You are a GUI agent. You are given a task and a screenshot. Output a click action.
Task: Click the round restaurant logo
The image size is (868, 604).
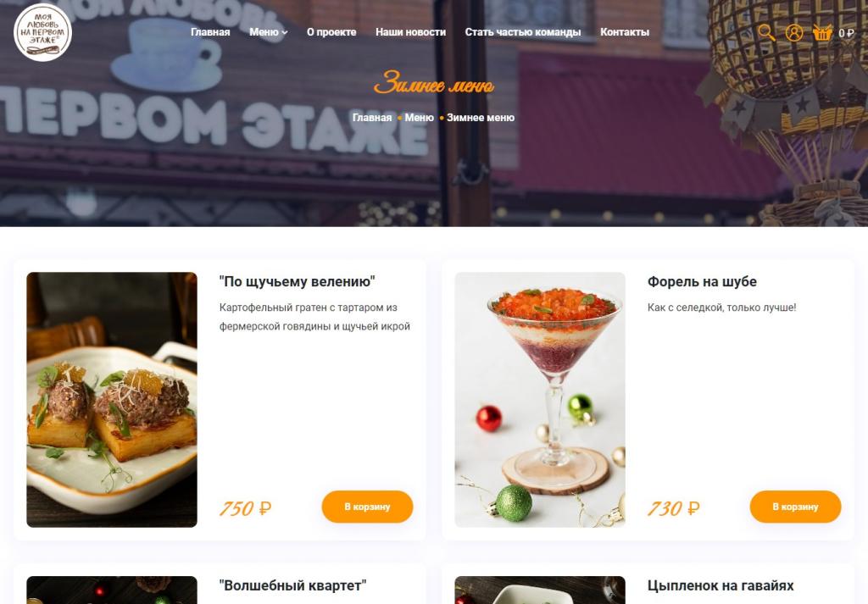[x=42, y=32]
